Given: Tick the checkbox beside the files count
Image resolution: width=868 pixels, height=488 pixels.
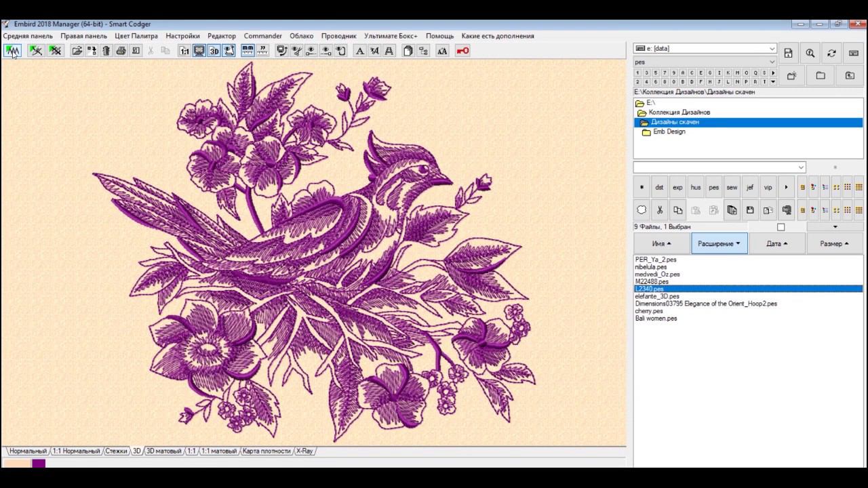Looking at the screenshot, I should pyautogui.click(x=781, y=227).
